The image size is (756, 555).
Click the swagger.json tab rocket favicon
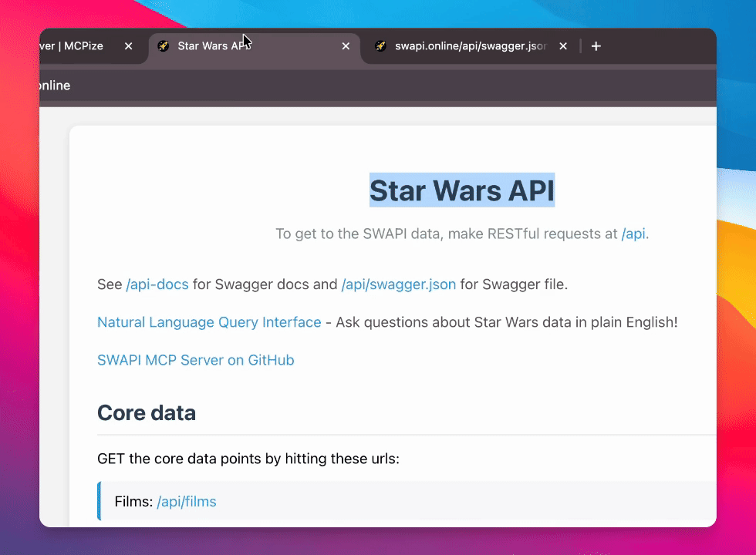pos(380,46)
